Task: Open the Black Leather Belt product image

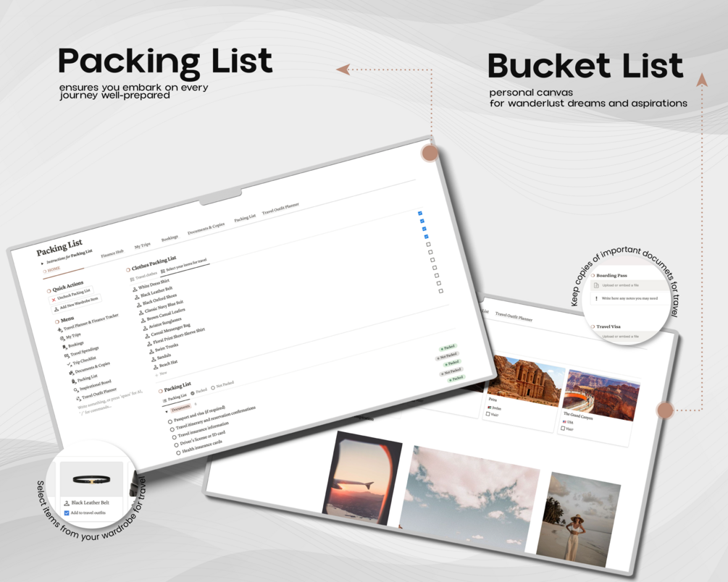Action: [x=91, y=479]
